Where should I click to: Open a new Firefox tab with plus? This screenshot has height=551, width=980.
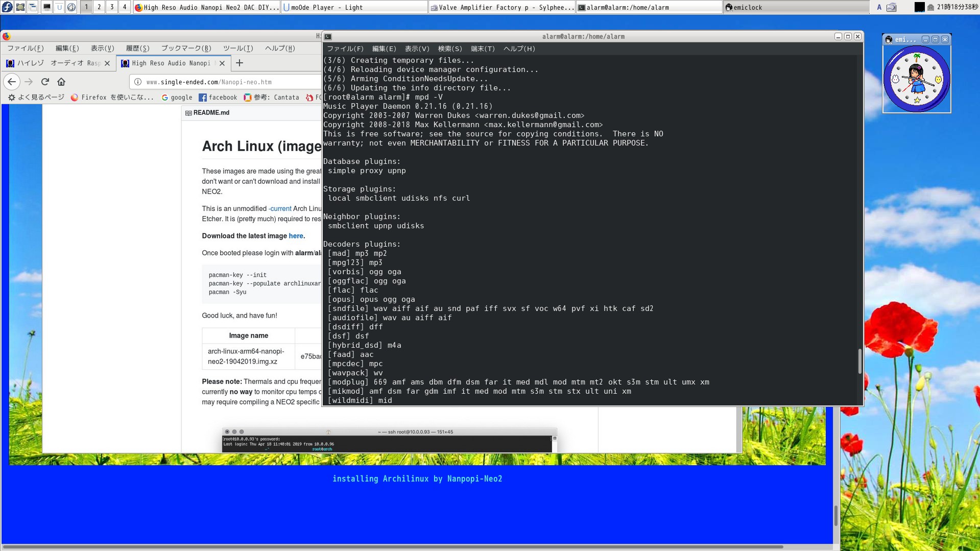pyautogui.click(x=240, y=63)
